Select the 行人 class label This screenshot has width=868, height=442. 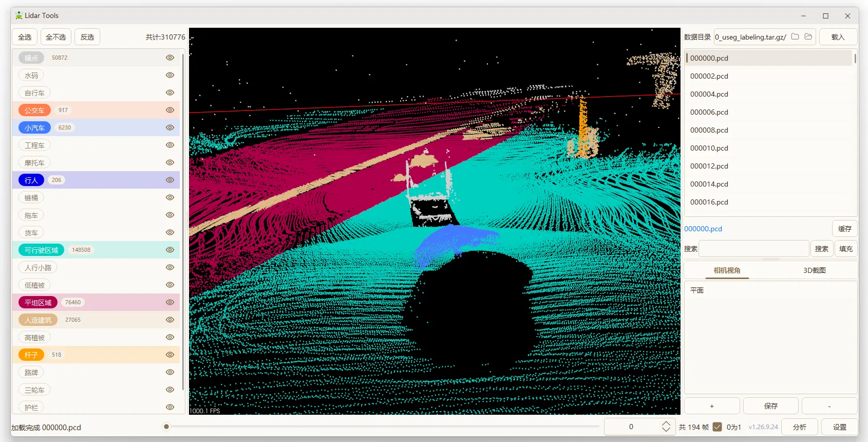click(x=31, y=180)
